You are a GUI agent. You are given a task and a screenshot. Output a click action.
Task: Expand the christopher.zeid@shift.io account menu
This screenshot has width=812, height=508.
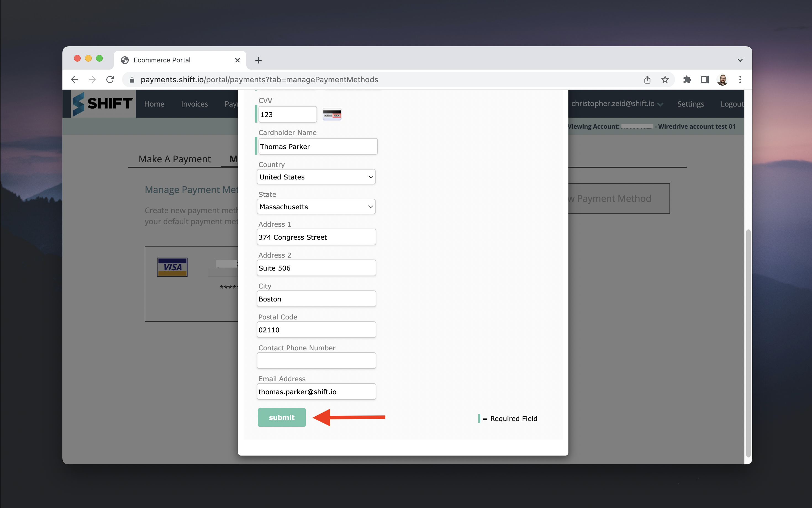tap(617, 104)
